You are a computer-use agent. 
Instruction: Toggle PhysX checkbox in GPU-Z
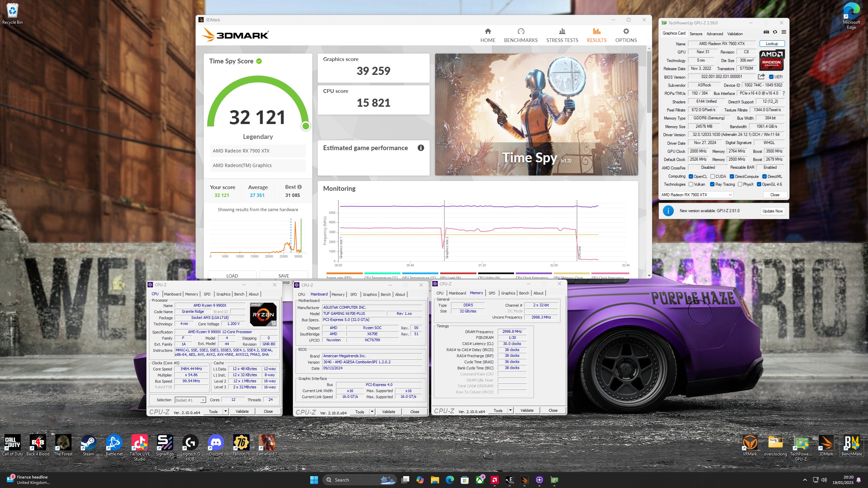(x=740, y=184)
